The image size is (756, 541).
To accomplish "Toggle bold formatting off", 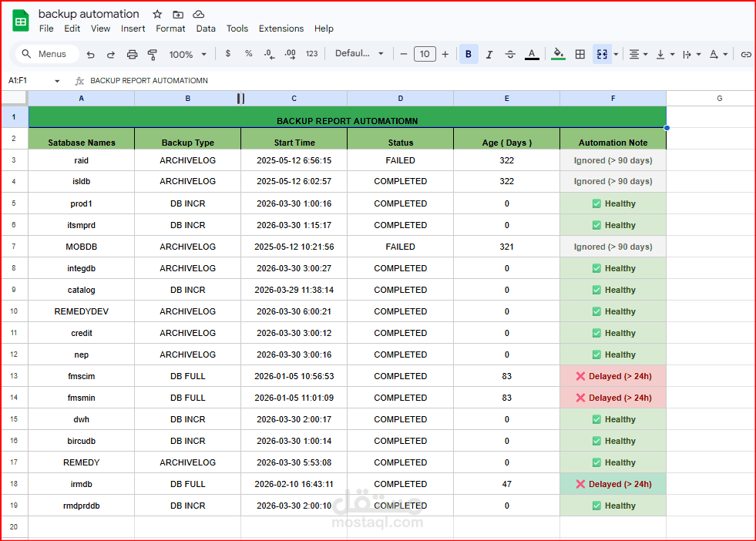I will coord(468,55).
